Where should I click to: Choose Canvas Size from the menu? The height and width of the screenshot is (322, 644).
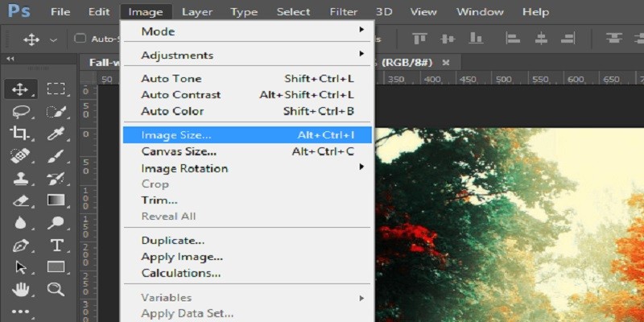pos(247,151)
